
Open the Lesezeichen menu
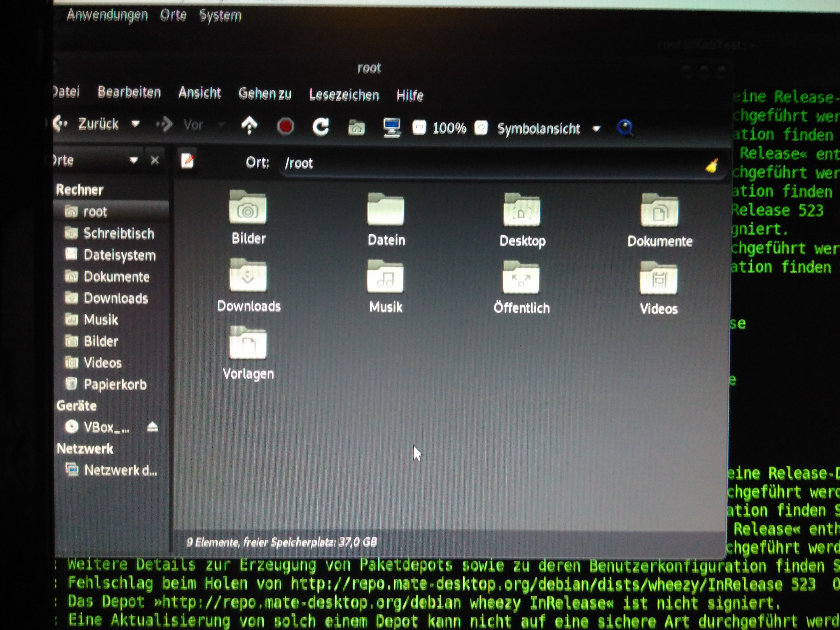[344, 95]
